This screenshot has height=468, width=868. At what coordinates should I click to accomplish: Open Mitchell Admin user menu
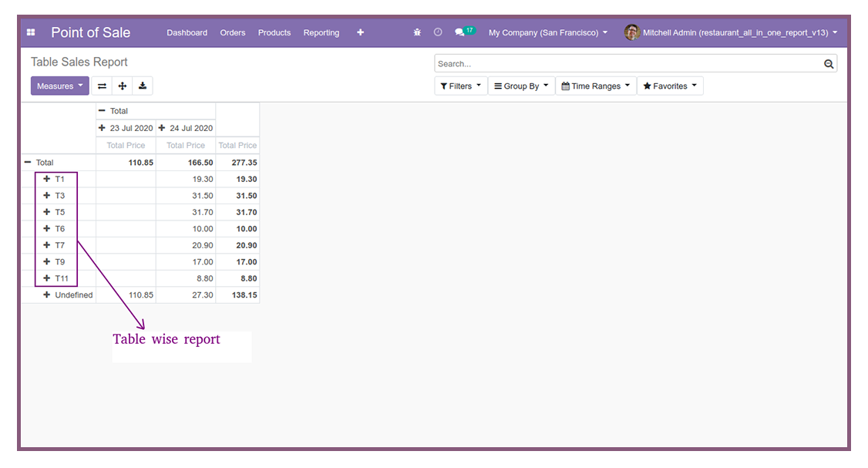click(x=739, y=32)
